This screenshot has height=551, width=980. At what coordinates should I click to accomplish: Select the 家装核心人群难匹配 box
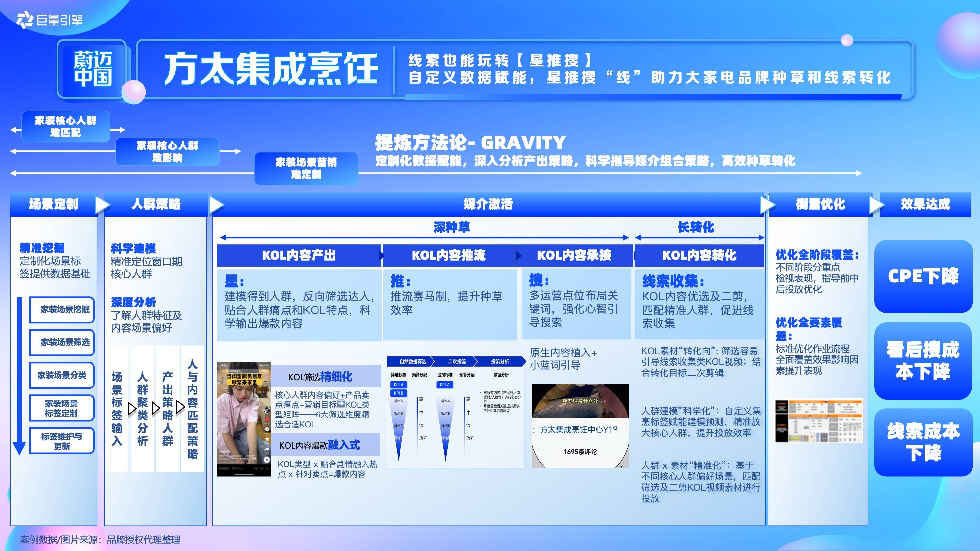65,127
